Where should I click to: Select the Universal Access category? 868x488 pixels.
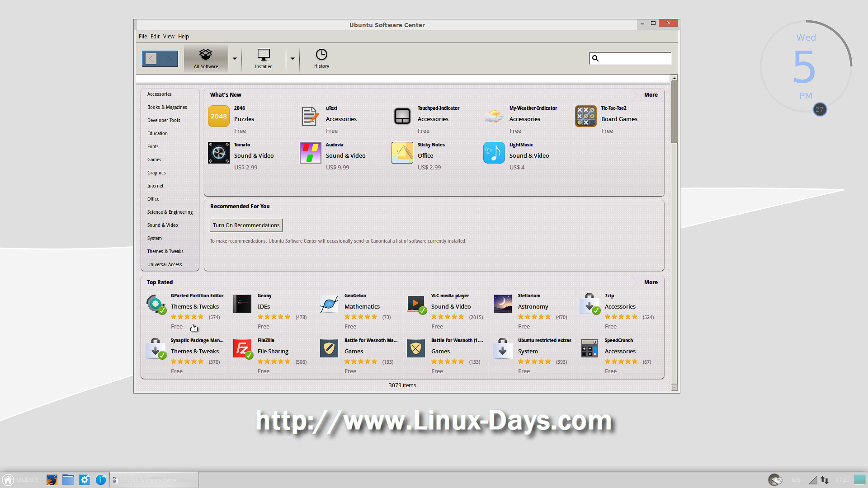point(165,264)
